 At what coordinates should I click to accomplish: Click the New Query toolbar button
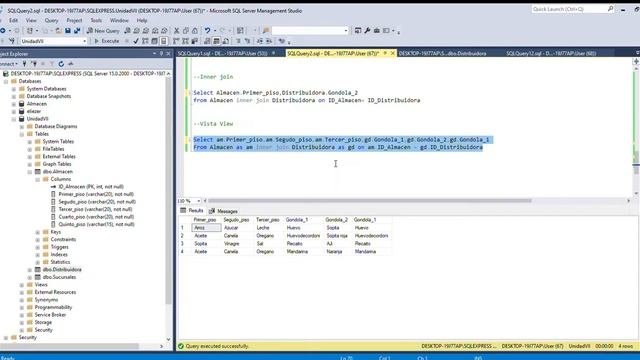tap(103, 31)
